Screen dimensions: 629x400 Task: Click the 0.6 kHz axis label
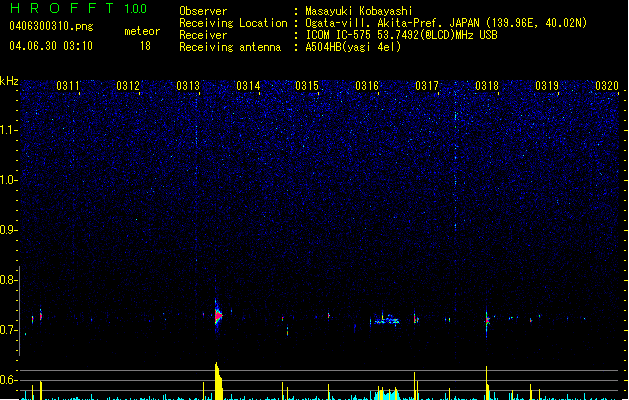click(8, 380)
